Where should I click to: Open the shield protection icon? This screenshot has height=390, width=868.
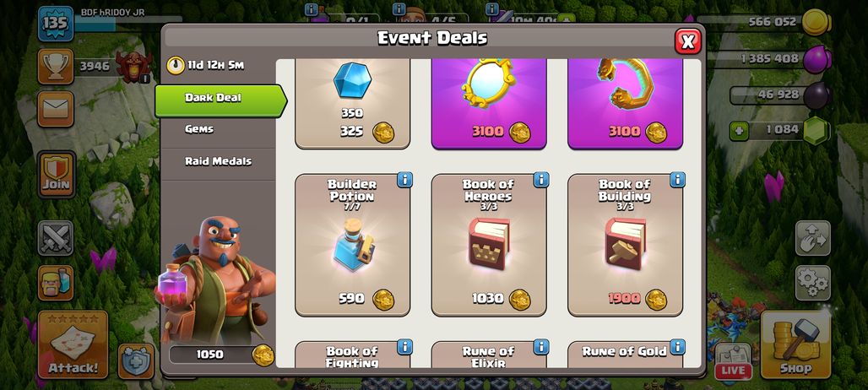tap(136, 360)
